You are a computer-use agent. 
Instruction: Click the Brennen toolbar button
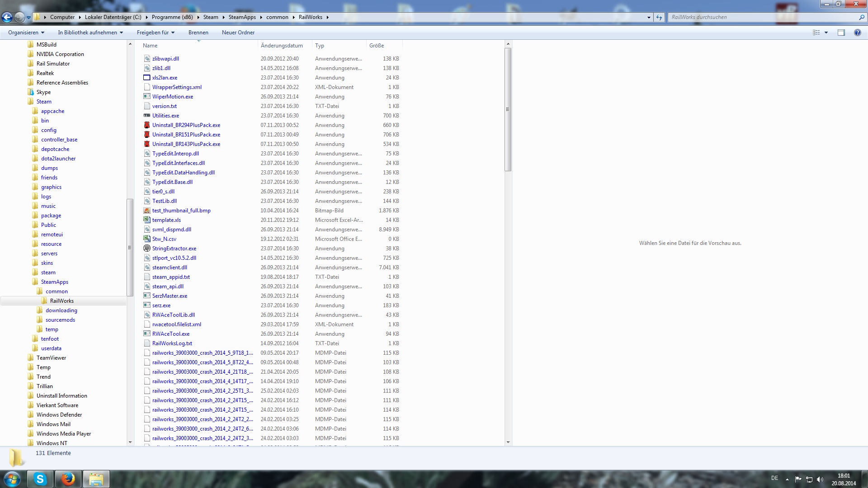click(x=198, y=33)
